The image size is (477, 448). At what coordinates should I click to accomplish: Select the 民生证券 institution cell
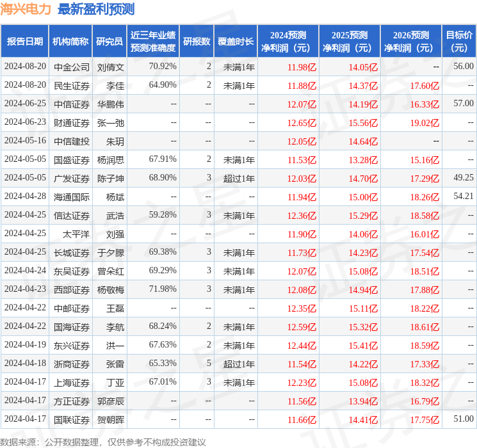(x=72, y=86)
